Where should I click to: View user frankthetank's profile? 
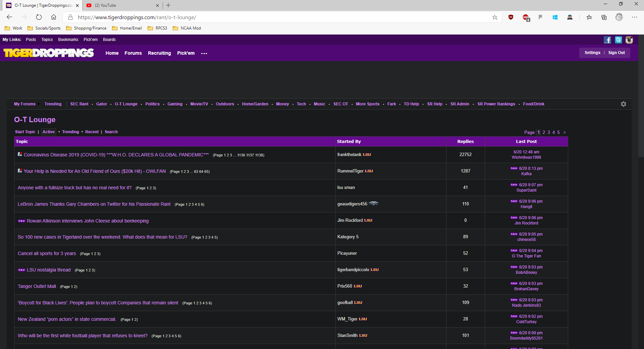[x=349, y=154]
